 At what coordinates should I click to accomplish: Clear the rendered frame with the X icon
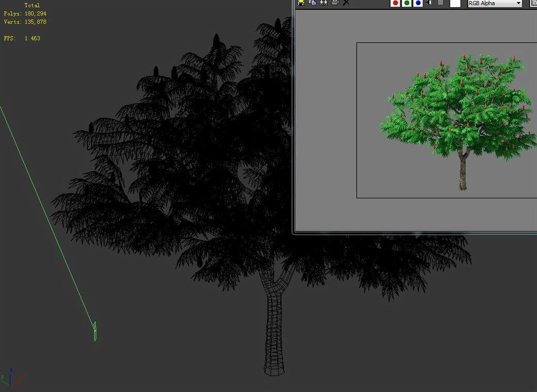[345, 3]
